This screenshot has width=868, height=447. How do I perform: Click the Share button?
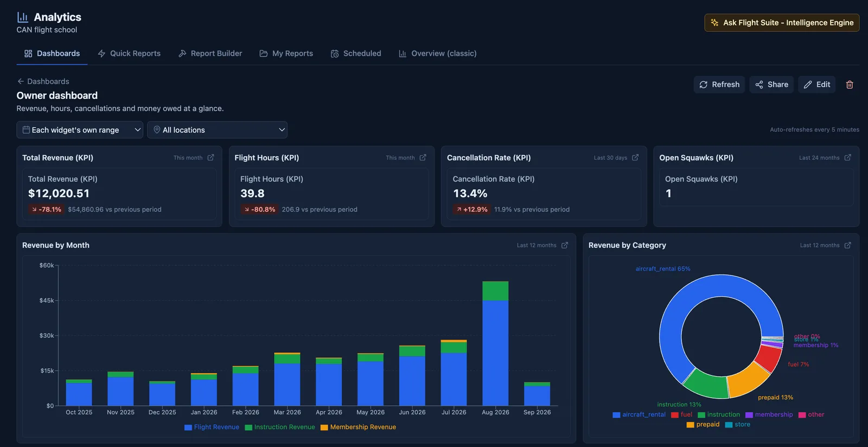pyautogui.click(x=771, y=85)
